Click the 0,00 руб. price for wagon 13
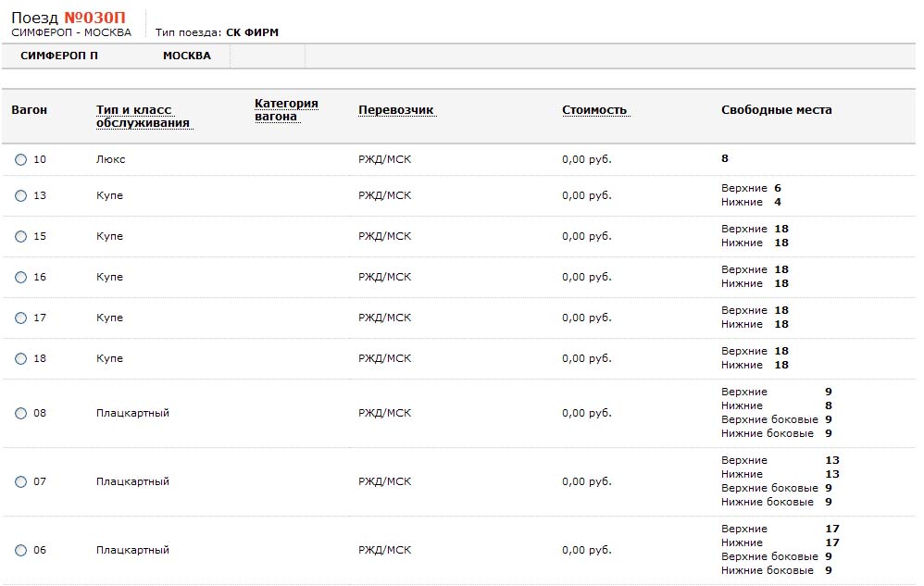The image size is (924, 586). 586,195
